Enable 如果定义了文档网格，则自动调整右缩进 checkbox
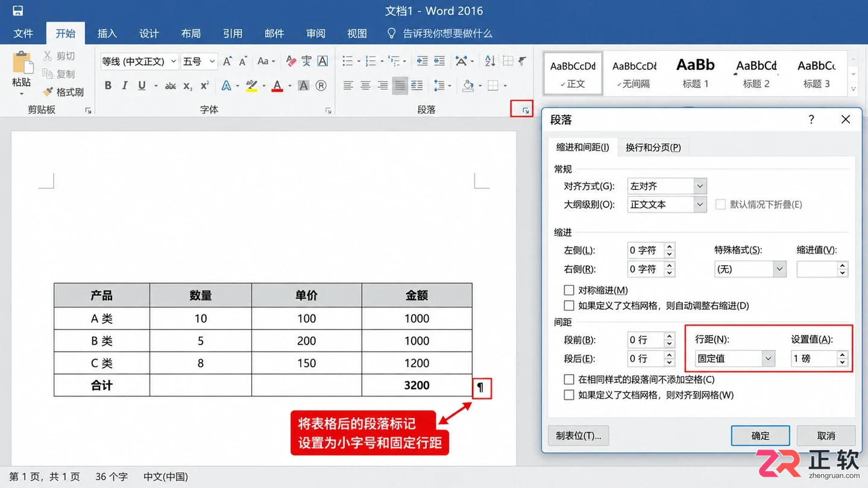Viewport: 868px width, 488px height. (x=569, y=305)
